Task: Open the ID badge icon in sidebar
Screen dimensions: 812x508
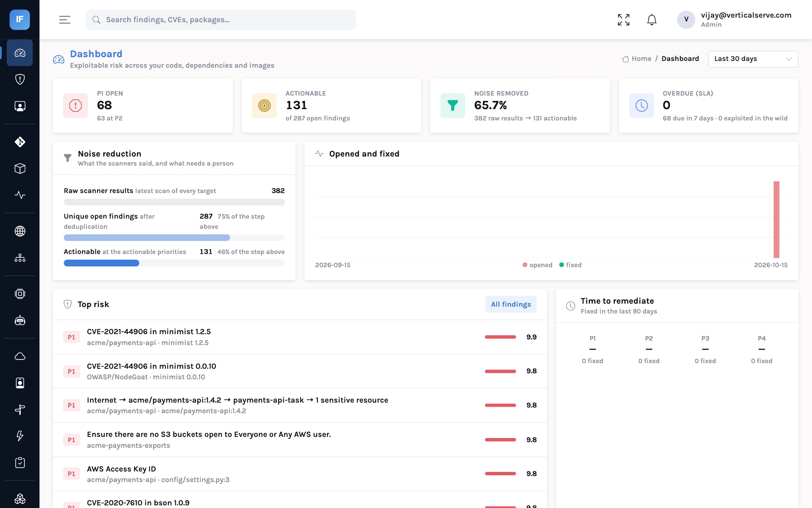Action: click(x=20, y=383)
